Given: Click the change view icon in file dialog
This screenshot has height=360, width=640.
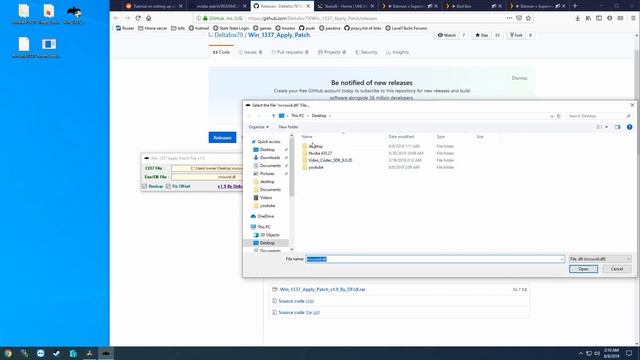Looking at the screenshot, I should pyautogui.click(x=599, y=127).
